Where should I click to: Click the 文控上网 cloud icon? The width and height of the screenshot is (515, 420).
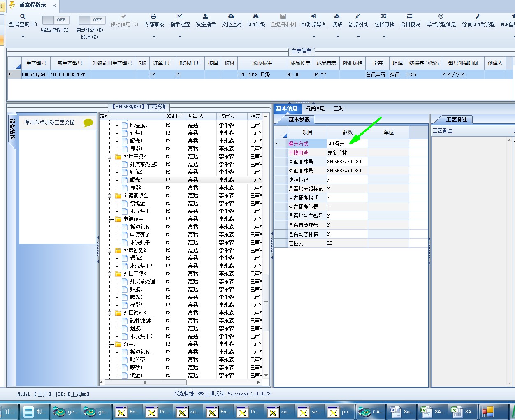pos(231,16)
